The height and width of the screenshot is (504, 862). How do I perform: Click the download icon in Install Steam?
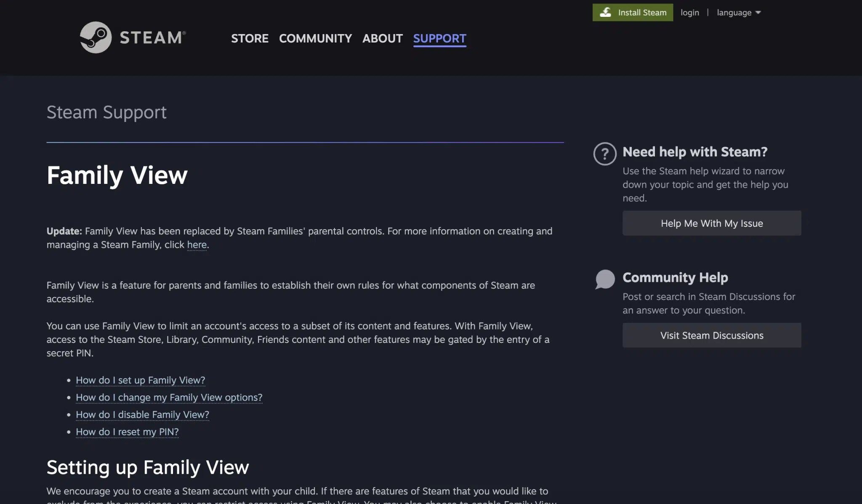[x=605, y=12]
